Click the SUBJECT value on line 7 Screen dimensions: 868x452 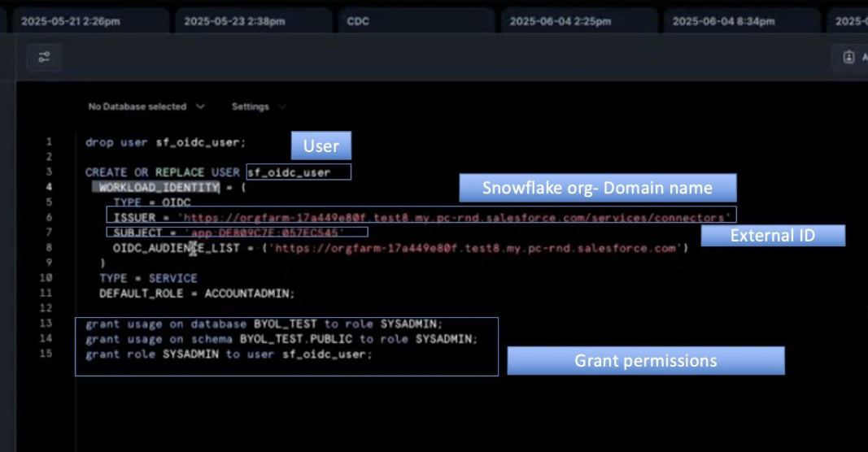(x=264, y=233)
